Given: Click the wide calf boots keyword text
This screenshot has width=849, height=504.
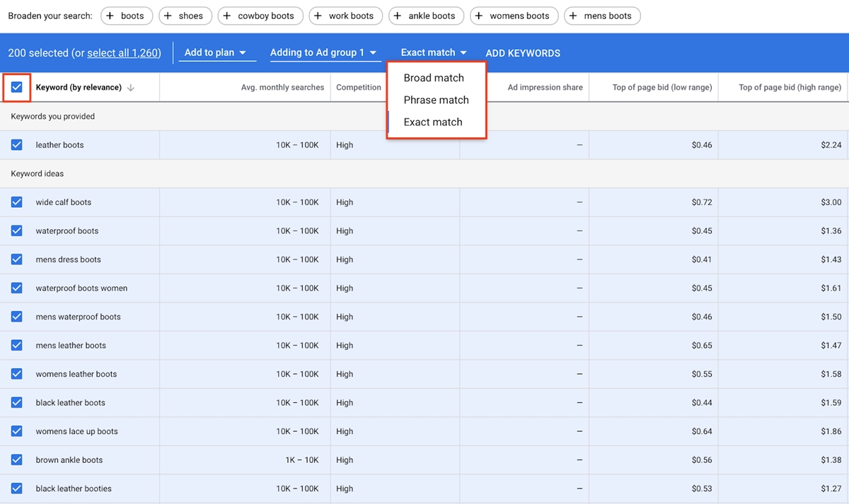Looking at the screenshot, I should (x=64, y=202).
